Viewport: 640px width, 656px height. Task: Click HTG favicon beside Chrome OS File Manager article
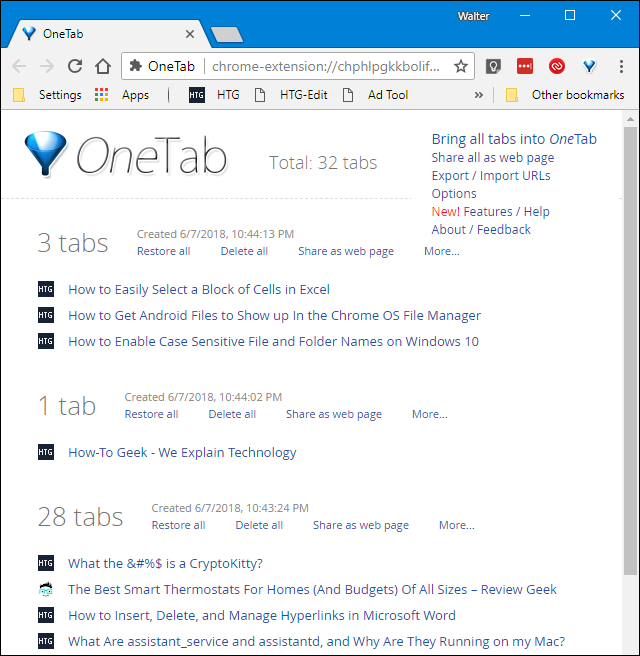(46, 315)
